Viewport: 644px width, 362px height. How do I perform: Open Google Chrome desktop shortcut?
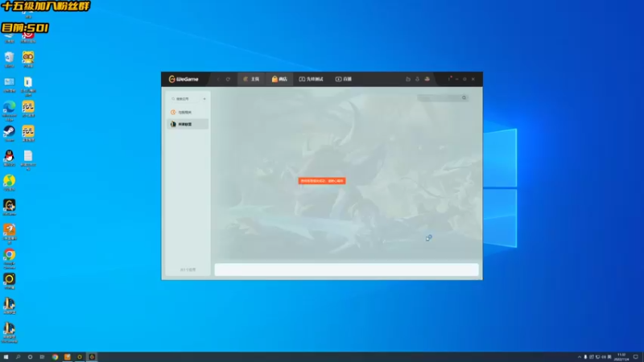(9, 259)
